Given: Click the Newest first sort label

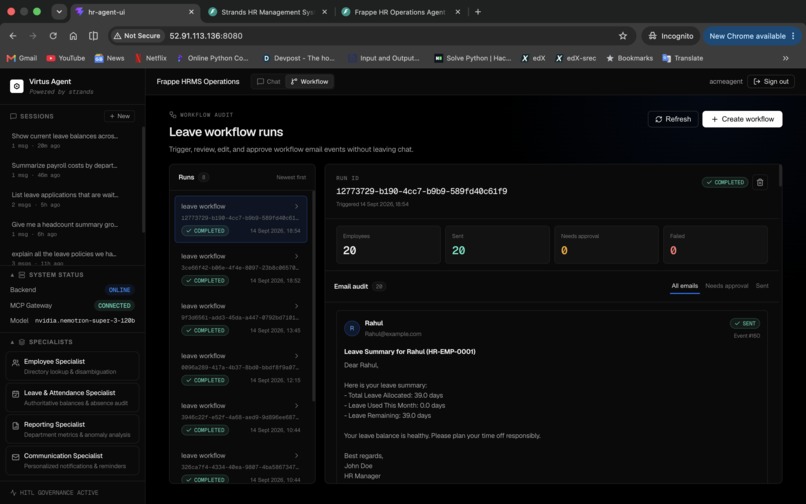Looking at the screenshot, I should coord(291,177).
